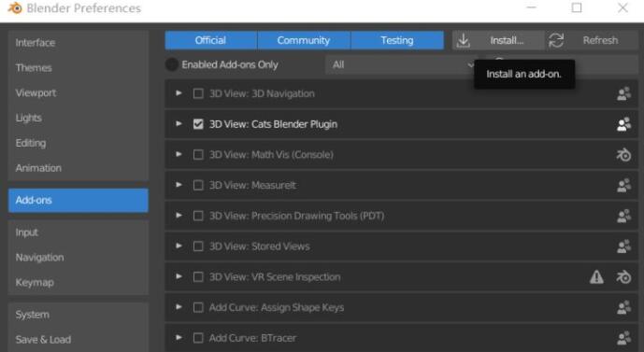The image size is (644, 352).
Task: Expand Add Curve: Assign Shape Keys details
Action: coord(179,307)
